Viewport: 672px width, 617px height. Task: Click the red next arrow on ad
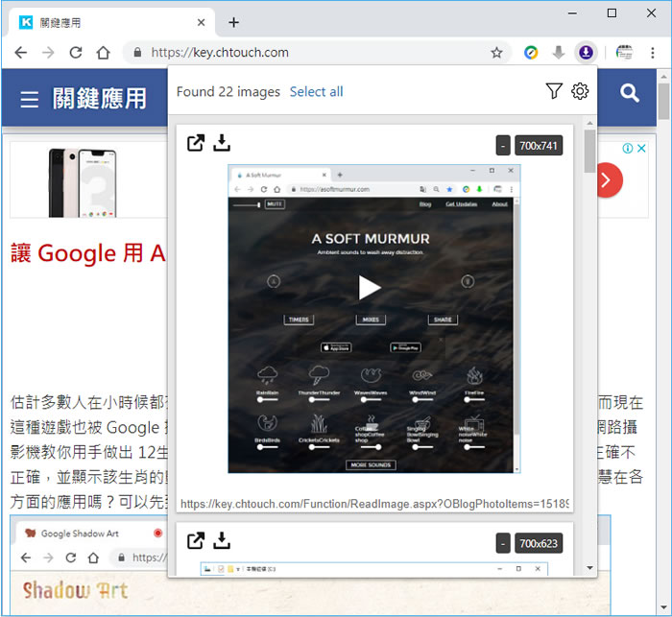pos(609,180)
